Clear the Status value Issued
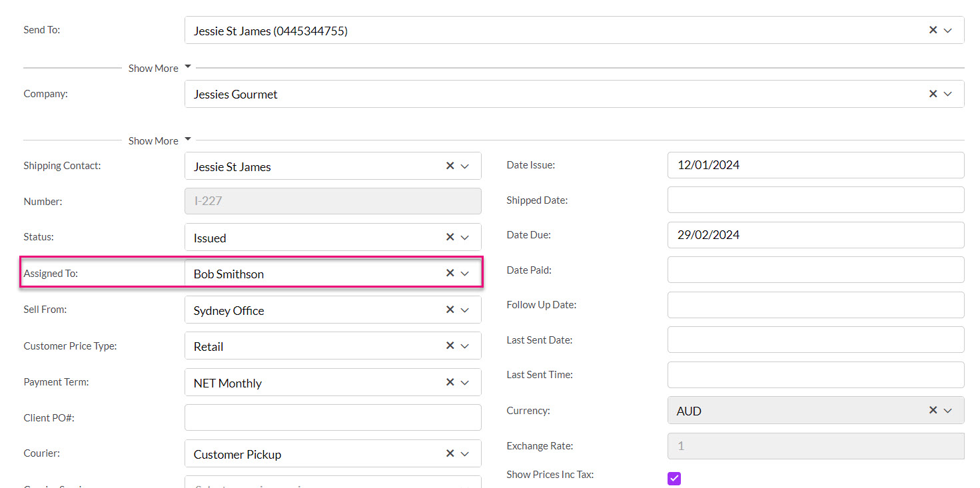The image size is (980, 488). [450, 237]
